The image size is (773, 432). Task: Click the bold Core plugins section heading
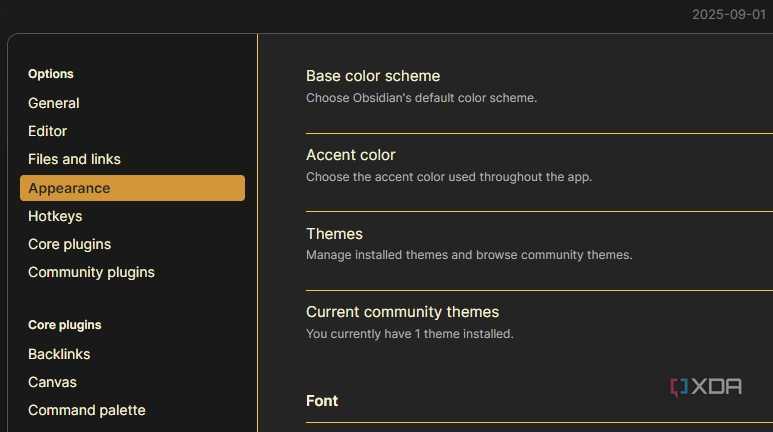coord(65,325)
